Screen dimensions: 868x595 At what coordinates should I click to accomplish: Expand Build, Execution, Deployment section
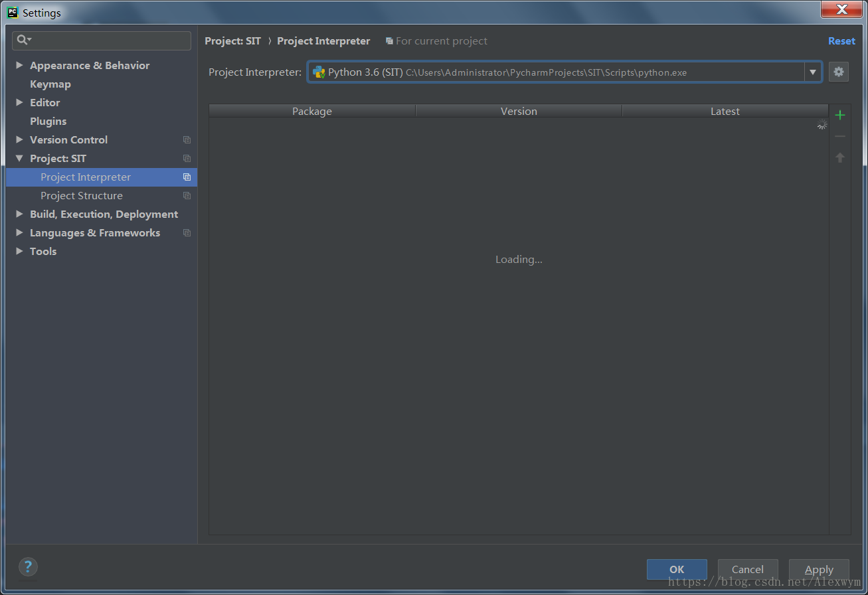(x=19, y=214)
